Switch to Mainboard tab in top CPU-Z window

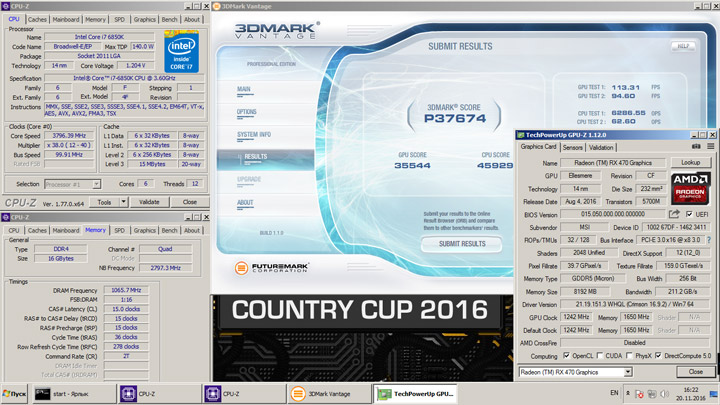point(66,19)
